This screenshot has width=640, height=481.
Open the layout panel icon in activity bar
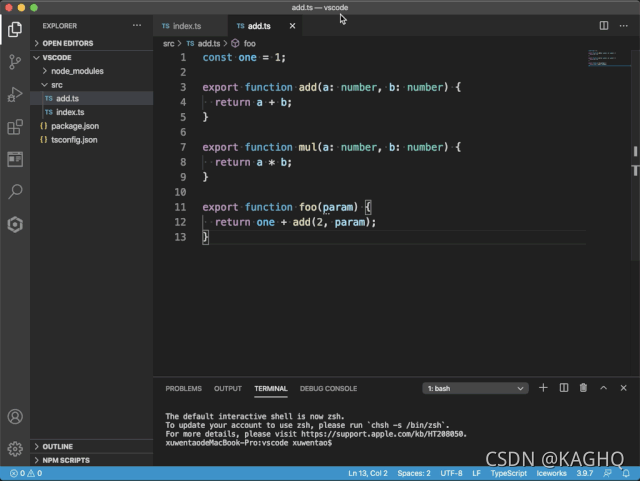[x=15, y=159]
